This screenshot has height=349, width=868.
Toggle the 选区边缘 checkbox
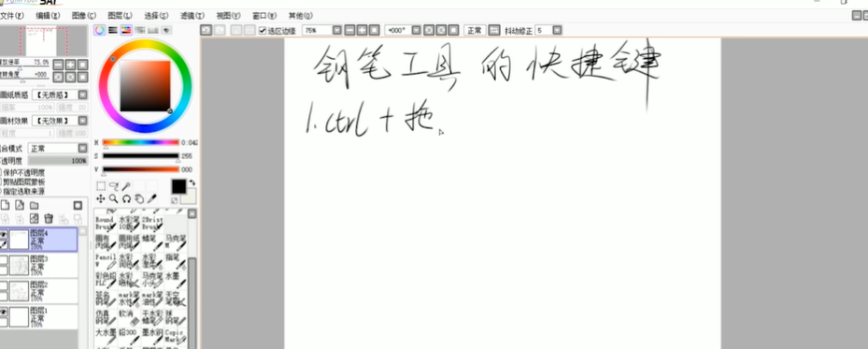(x=263, y=31)
